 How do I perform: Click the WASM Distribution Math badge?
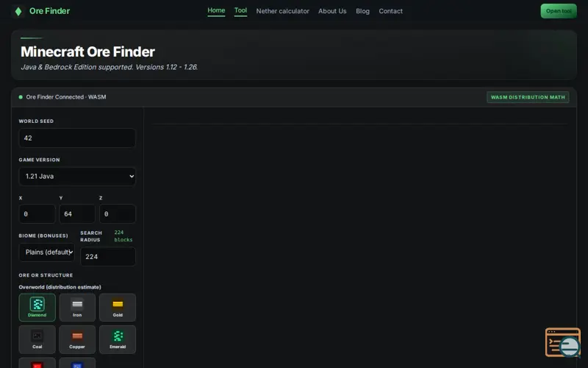coord(528,97)
